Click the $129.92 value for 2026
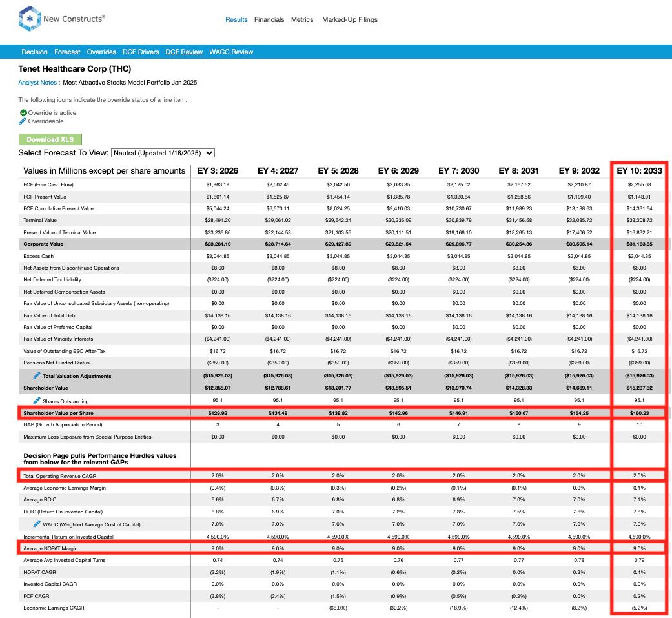The height and width of the screenshot is (618, 672). pyautogui.click(x=218, y=413)
